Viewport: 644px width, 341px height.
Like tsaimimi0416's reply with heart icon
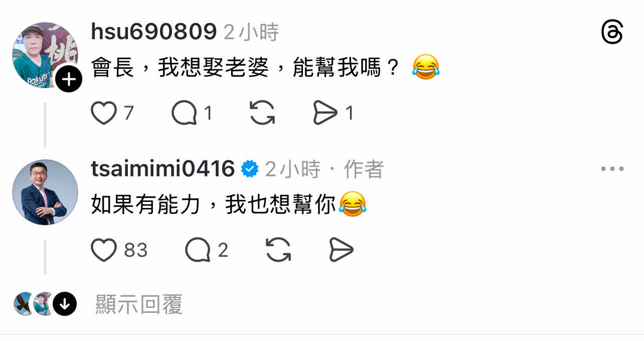104,250
